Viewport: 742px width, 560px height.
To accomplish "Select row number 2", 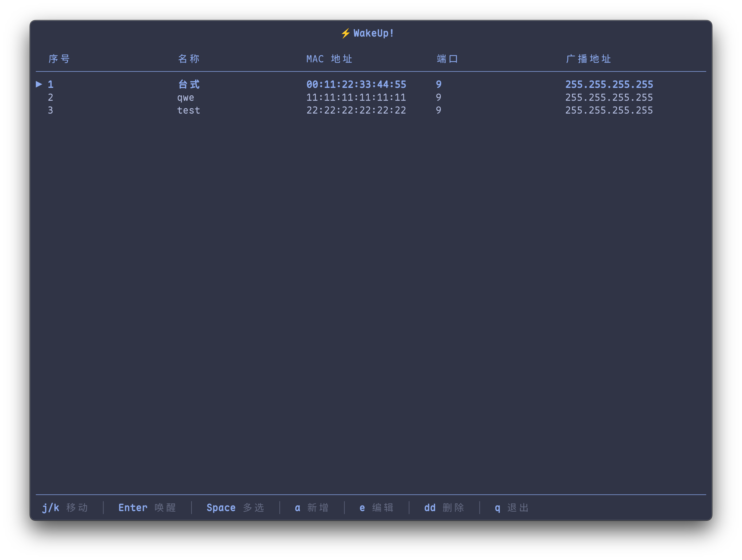I will pos(51,98).
